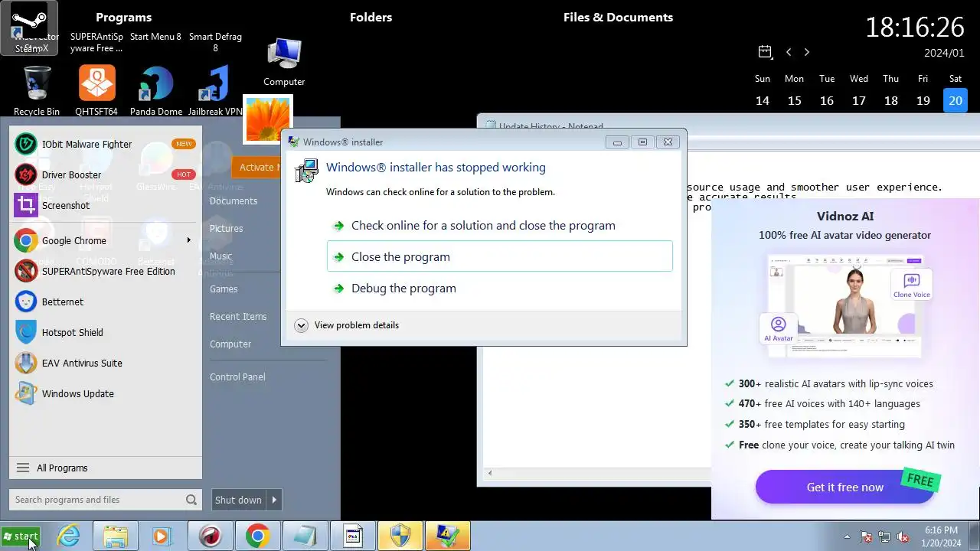Launch SUPERAntiSpyware Free Edition from start menu
The height and width of the screenshot is (551, 980).
(x=106, y=271)
